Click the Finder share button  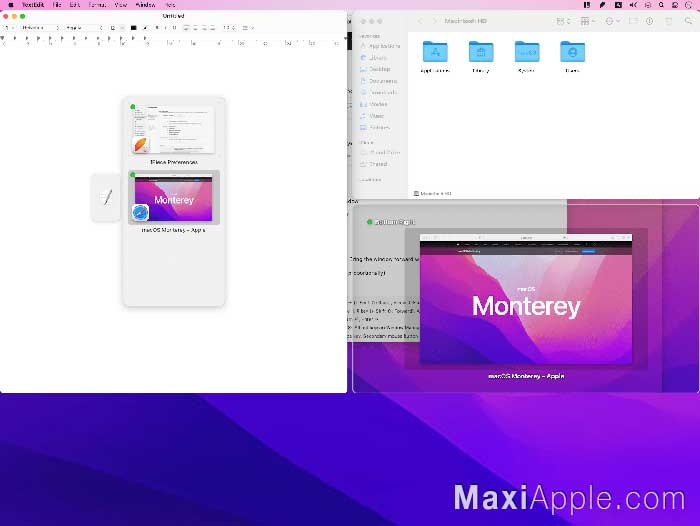pos(633,21)
